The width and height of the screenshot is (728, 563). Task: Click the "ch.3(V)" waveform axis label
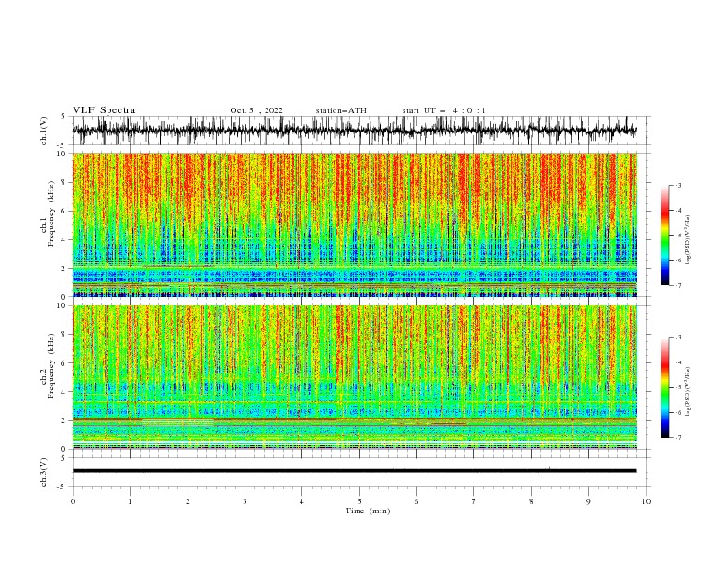[44, 472]
